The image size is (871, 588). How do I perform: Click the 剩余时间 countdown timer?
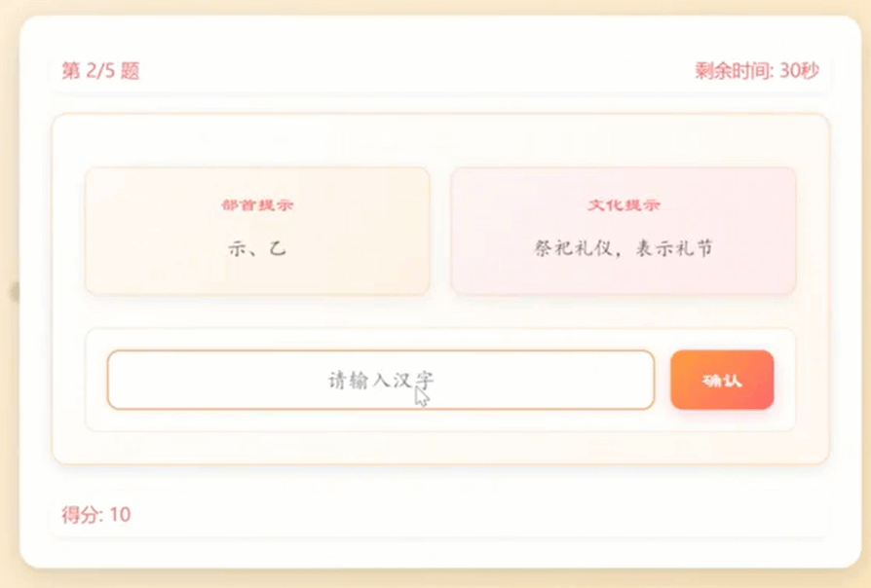tap(757, 71)
